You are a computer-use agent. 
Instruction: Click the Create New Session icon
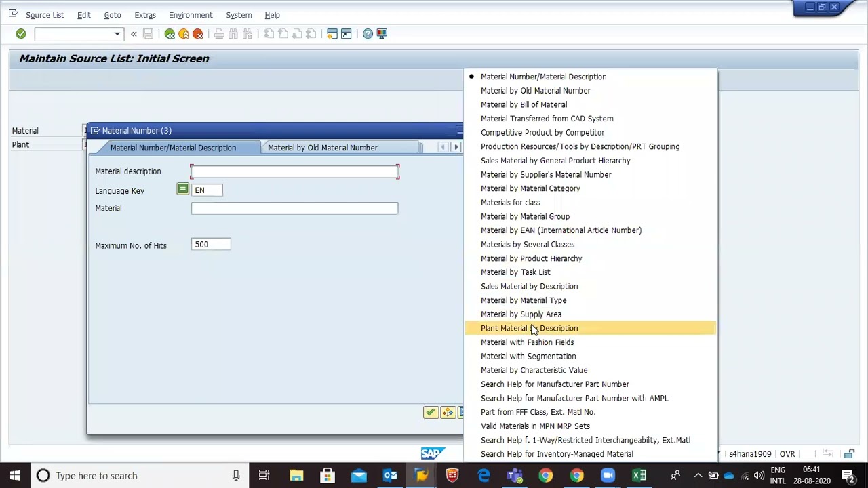pyautogui.click(x=332, y=34)
